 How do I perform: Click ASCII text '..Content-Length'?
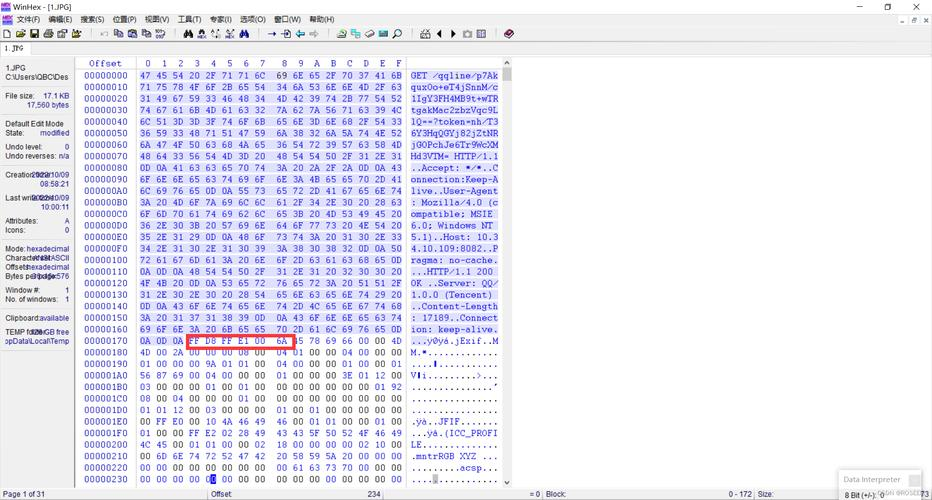(454, 306)
